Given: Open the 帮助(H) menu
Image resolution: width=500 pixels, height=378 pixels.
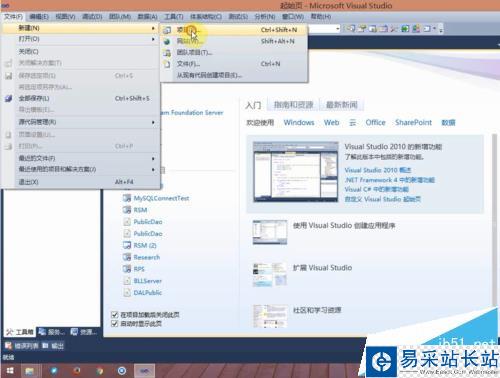Looking at the screenshot, I should coord(321,16).
